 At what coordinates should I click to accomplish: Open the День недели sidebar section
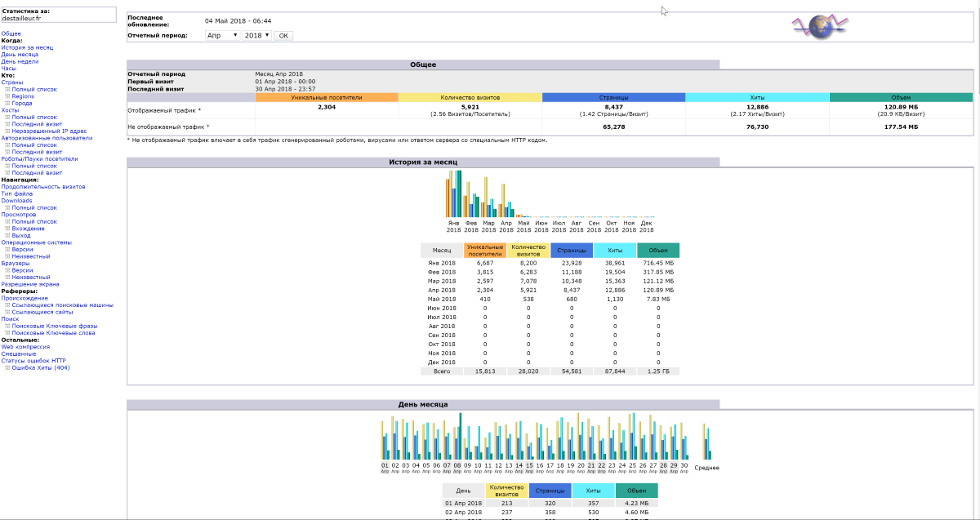pyautogui.click(x=20, y=61)
